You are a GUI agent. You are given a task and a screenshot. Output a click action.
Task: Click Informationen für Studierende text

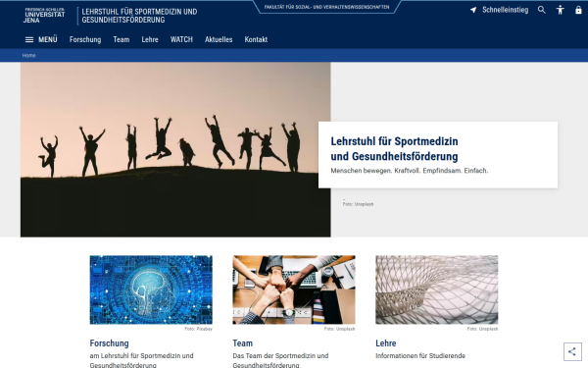(x=420, y=355)
